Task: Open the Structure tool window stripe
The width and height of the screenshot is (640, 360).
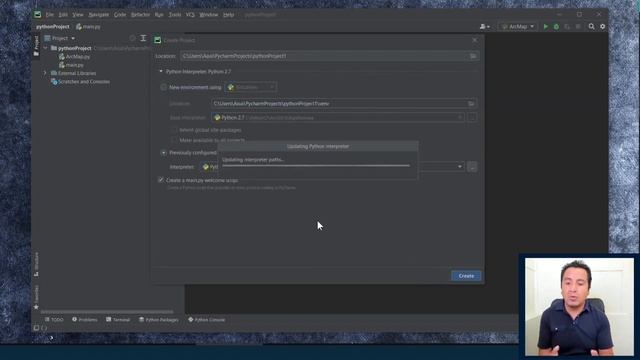Action: point(36,264)
